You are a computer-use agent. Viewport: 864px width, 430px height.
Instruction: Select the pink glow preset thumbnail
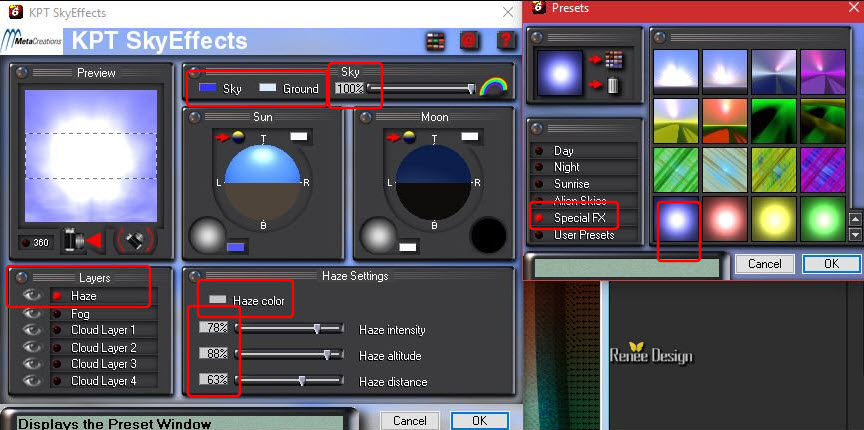(x=725, y=219)
